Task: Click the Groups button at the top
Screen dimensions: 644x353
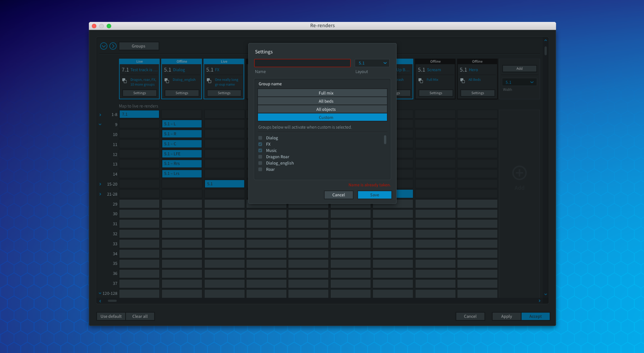Action: click(139, 46)
